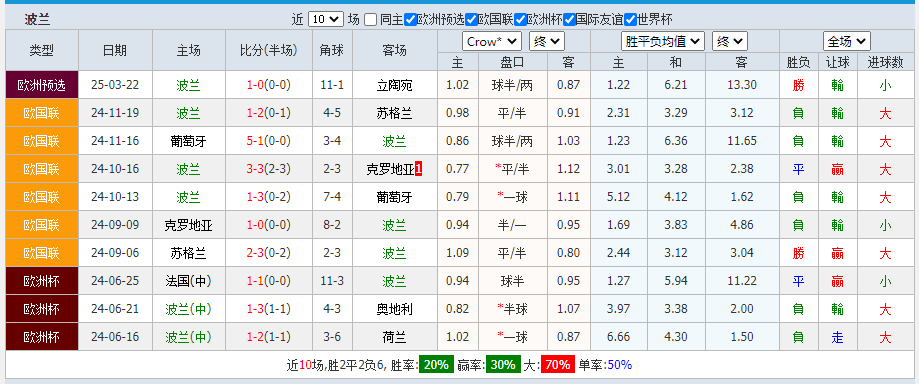This screenshot has width=919, height=384.
Task: Click the 让球 column header
Action: point(837,62)
